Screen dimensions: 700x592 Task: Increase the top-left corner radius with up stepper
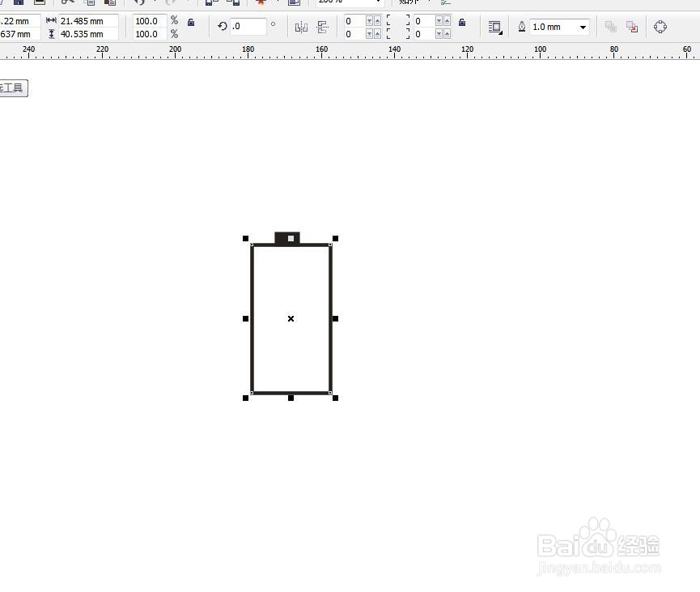pyautogui.click(x=377, y=21)
